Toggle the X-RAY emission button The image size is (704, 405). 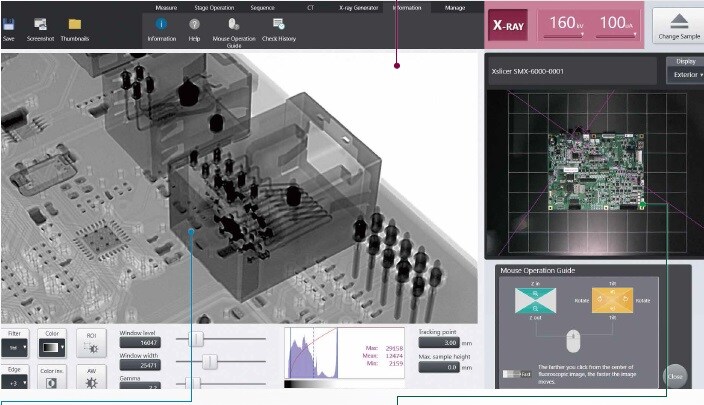510,27
